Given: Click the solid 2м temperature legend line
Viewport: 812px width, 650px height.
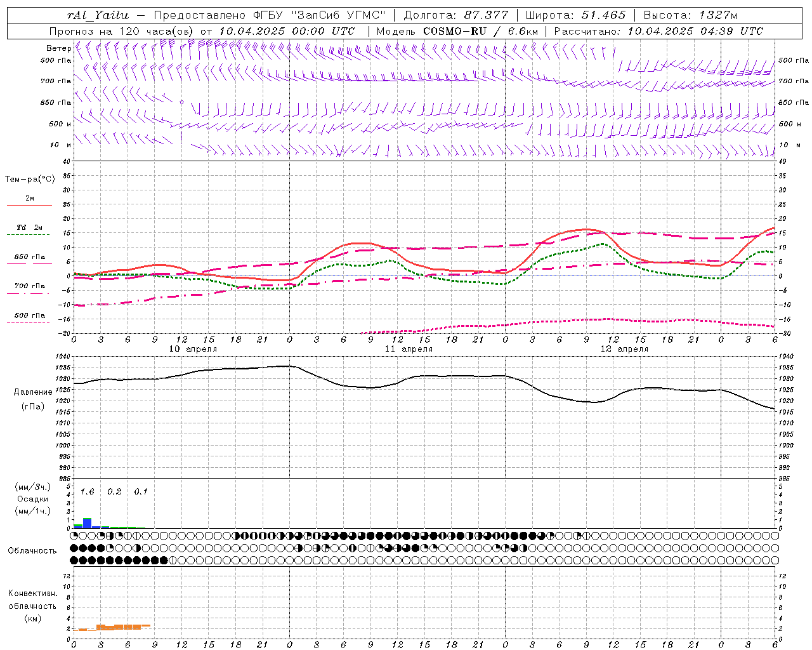Looking at the screenshot, I should tap(29, 206).
